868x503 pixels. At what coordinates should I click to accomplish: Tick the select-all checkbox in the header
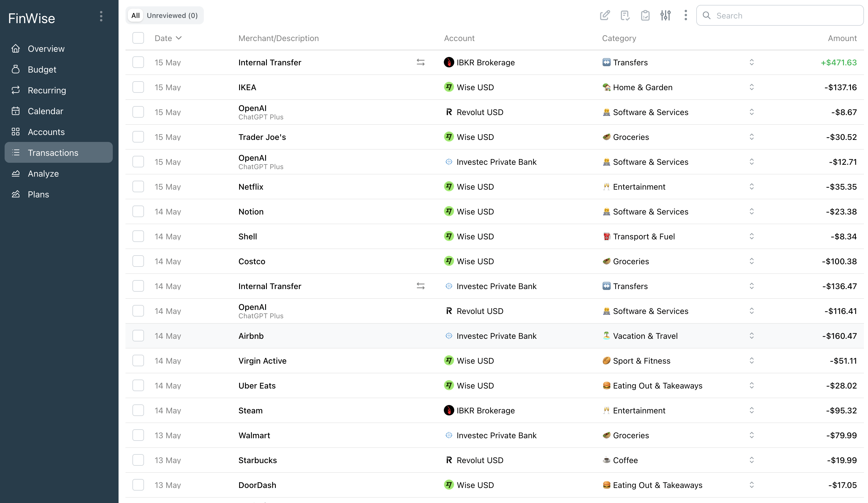(x=138, y=38)
